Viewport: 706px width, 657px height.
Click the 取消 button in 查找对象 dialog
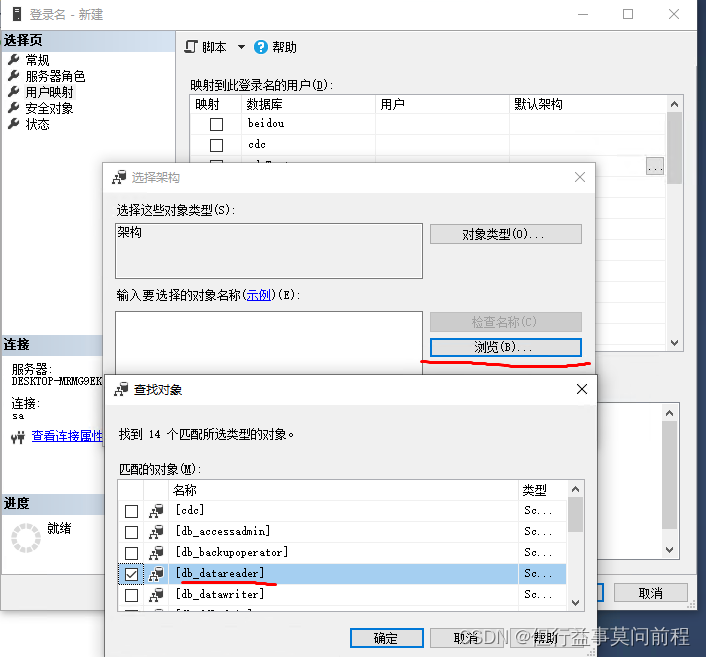pyautogui.click(x=466, y=638)
